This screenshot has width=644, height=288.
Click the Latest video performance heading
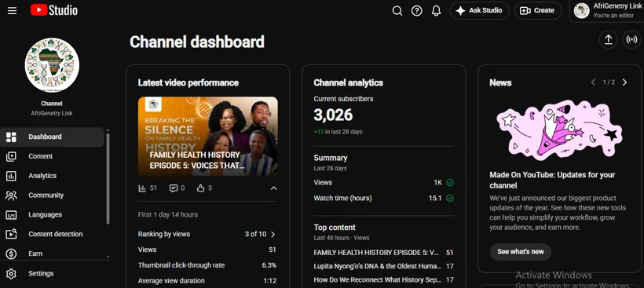pos(188,83)
